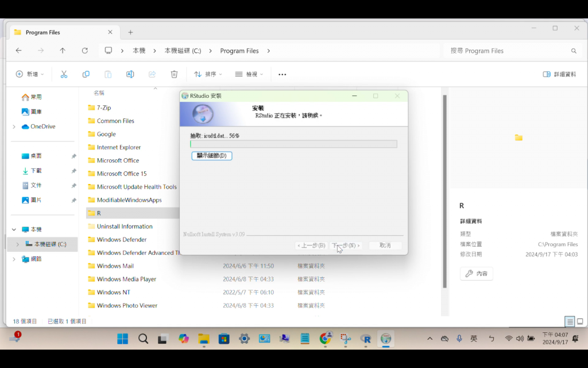This screenshot has height=368, width=588.
Task: Open 下載 Downloads in navigation pane
Action: (32, 170)
